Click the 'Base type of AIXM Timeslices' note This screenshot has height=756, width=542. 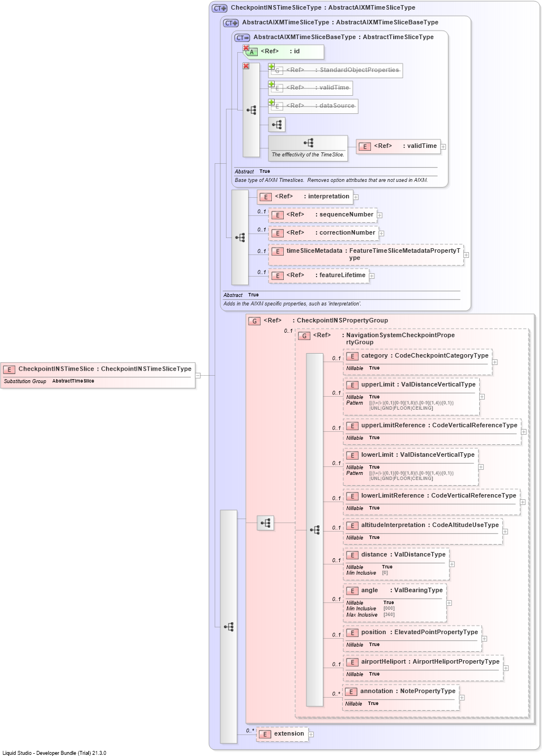(x=331, y=180)
